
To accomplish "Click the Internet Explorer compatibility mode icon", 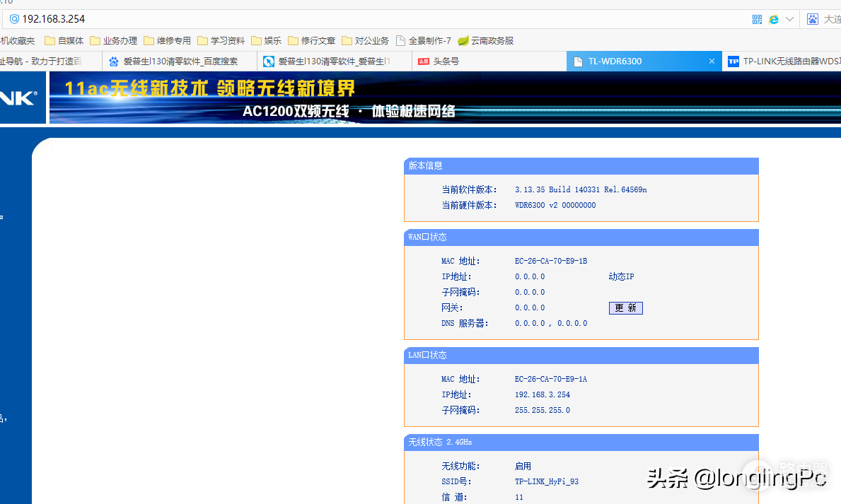I will [x=775, y=19].
